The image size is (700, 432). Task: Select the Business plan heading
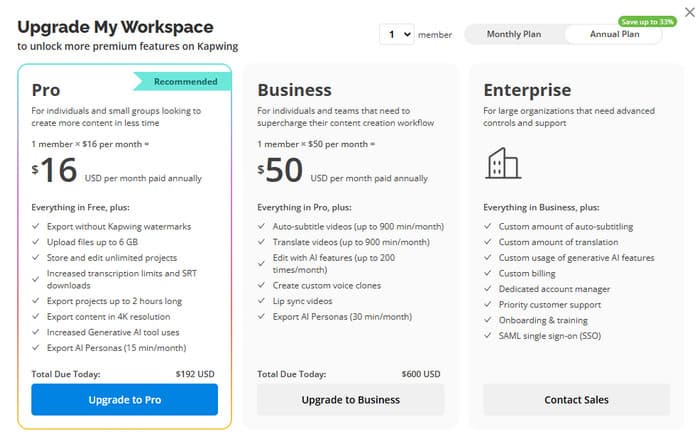click(x=294, y=90)
